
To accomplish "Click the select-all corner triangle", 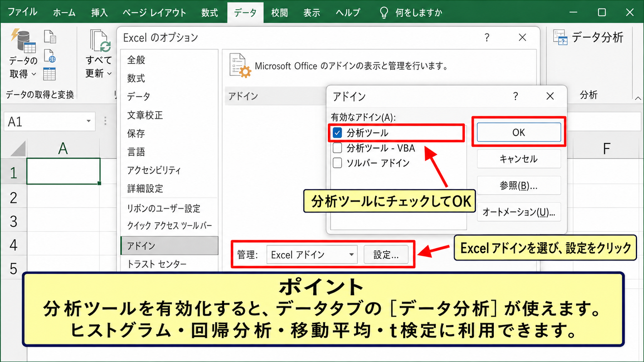I will [18, 148].
